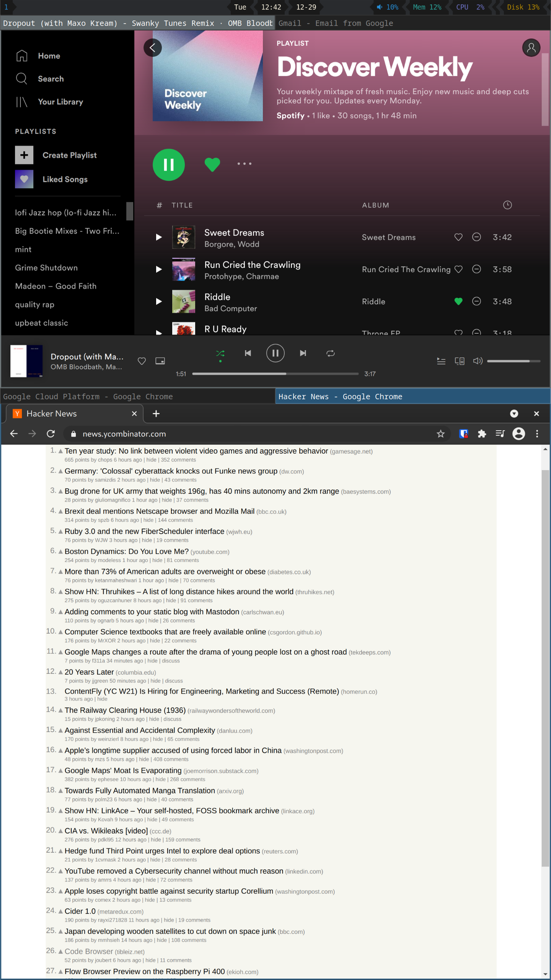The image size is (551, 980).
Task: Open the Spotify user profile icon
Action: [x=531, y=48]
